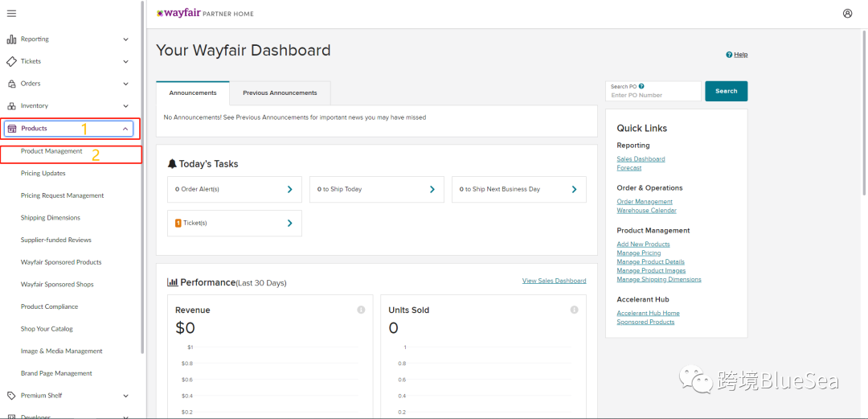
Task: Open Product Compliance in sidebar
Action: [49, 306]
